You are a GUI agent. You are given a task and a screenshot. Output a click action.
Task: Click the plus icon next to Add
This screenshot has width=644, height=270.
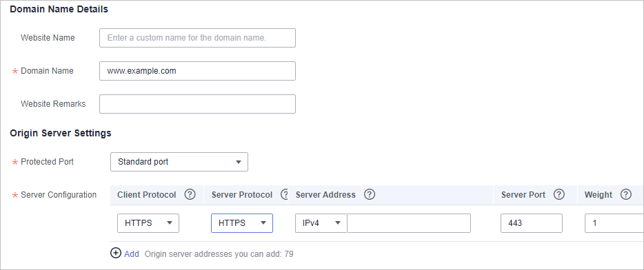[116, 253]
